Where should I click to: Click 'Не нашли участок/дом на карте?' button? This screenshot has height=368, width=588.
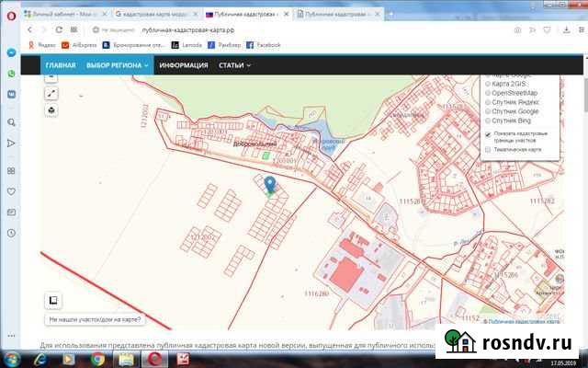tap(96, 320)
